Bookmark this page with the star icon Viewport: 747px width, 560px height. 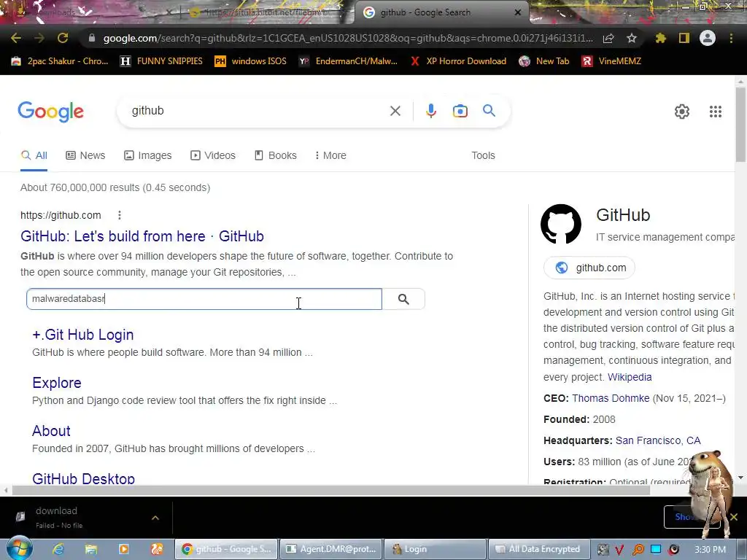pyautogui.click(x=632, y=38)
